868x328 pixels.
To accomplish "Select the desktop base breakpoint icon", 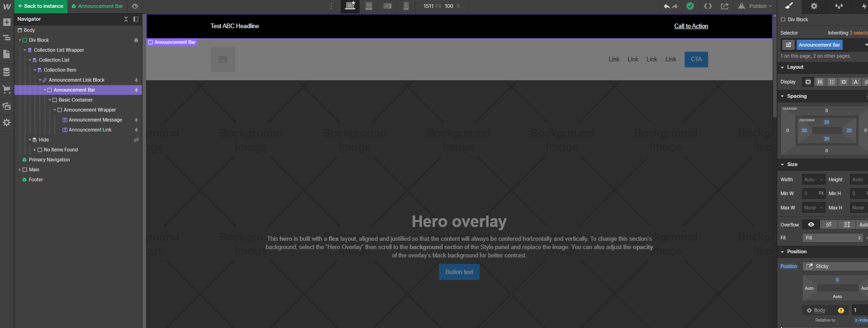I will [350, 6].
